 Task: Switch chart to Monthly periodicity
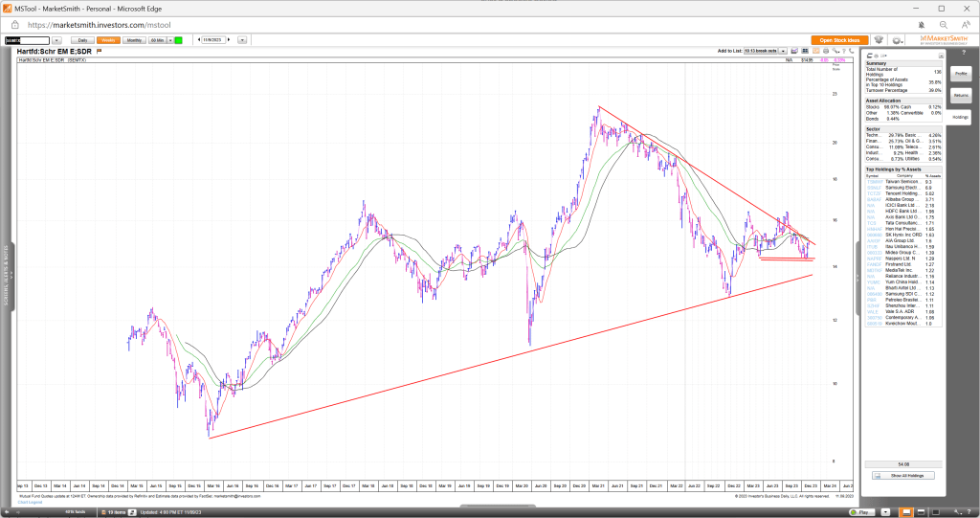(x=134, y=40)
